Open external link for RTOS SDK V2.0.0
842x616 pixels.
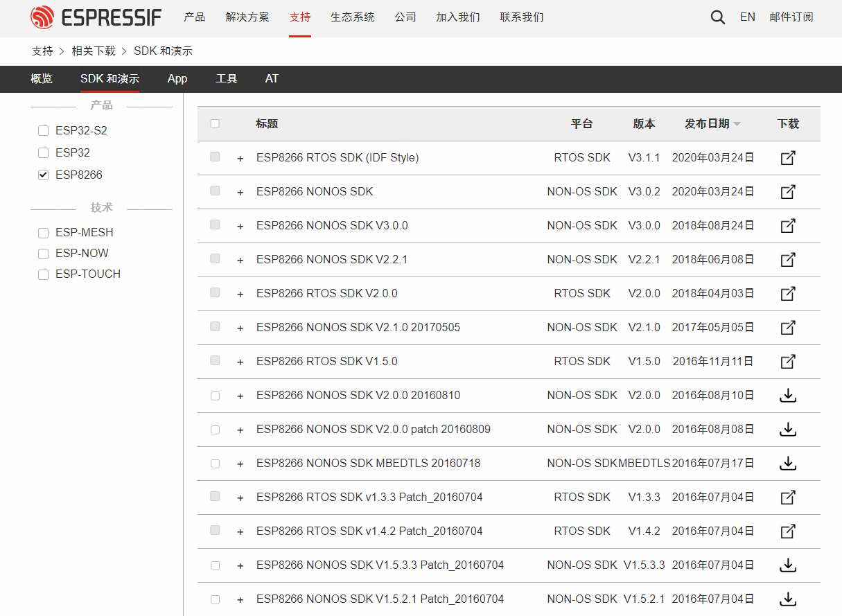(788, 294)
